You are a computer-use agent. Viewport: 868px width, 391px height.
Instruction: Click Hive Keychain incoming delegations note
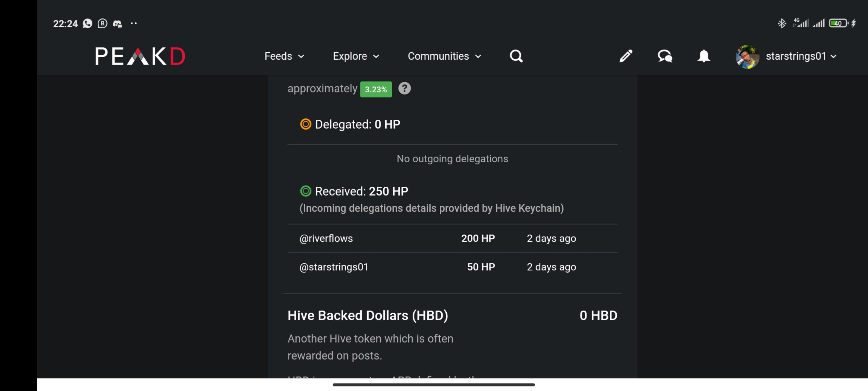pos(431,208)
